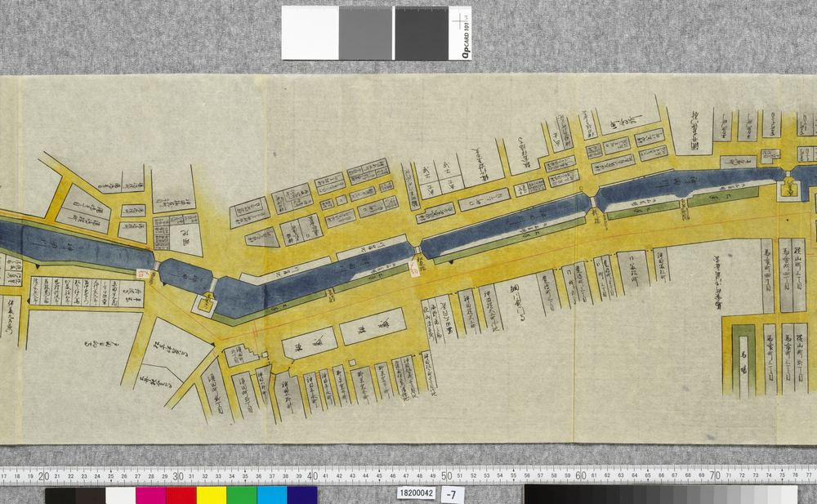Screen dimensions: 817x504
Task: Click the magenta patch on the color strip
Action: [x=150, y=495]
